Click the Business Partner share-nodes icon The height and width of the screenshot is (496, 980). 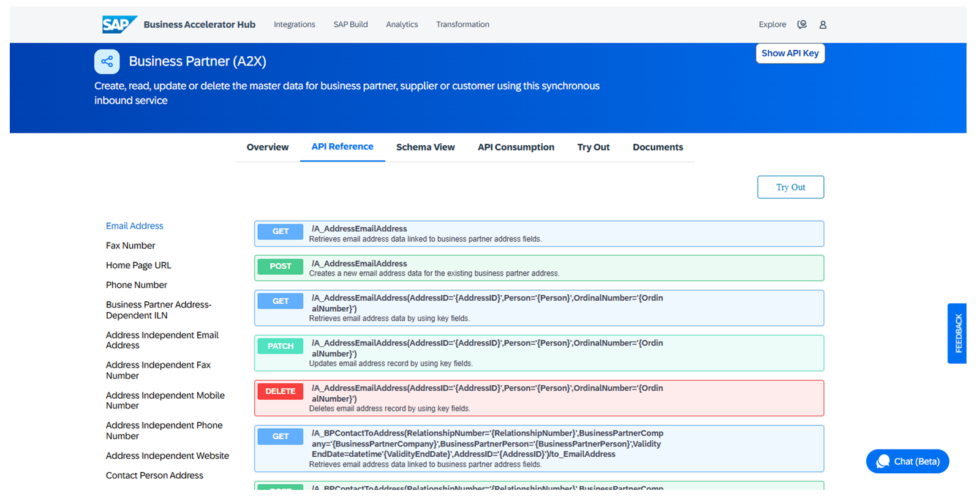107,61
